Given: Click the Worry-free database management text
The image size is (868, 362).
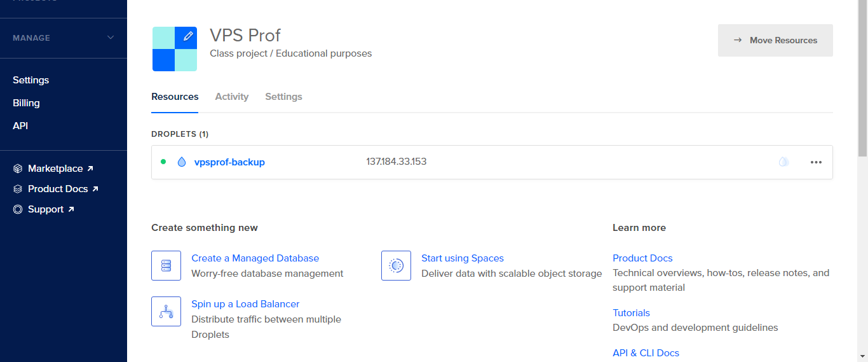Looking at the screenshot, I should (x=268, y=274).
